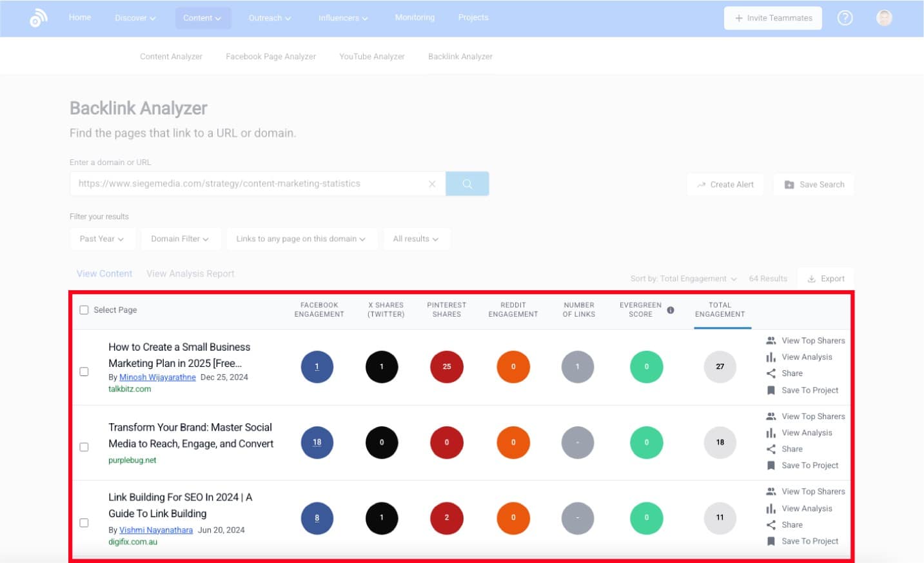Open author link Minosh Wijayarathne
This screenshot has width=924, height=563.
tap(157, 377)
